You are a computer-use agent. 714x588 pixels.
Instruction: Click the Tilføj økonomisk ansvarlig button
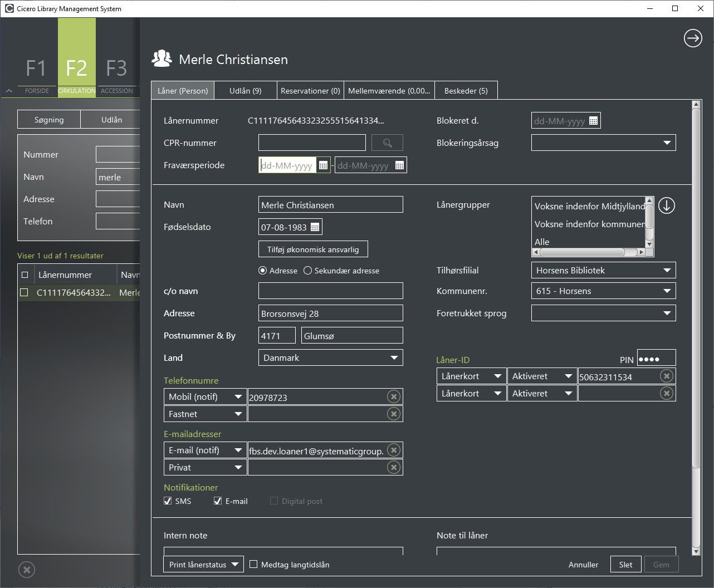click(x=313, y=249)
